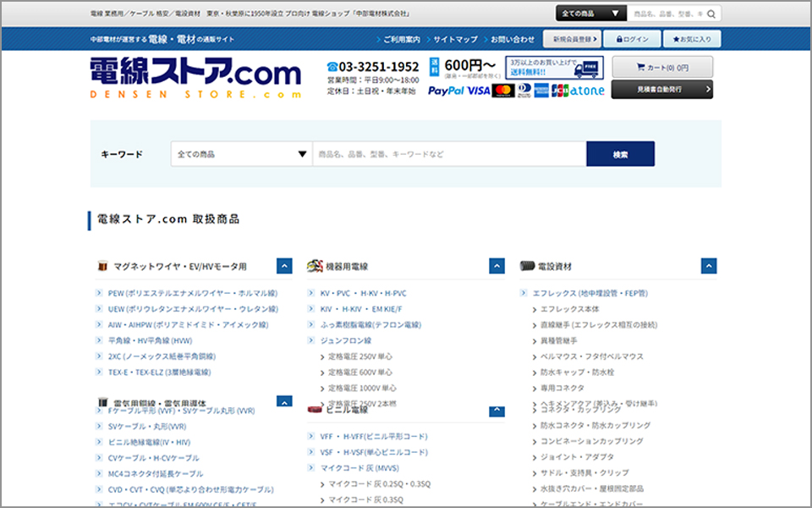The height and width of the screenshot is (508, 812).
Task: Click the atone payment logo
Action: [x=587, y=91]
